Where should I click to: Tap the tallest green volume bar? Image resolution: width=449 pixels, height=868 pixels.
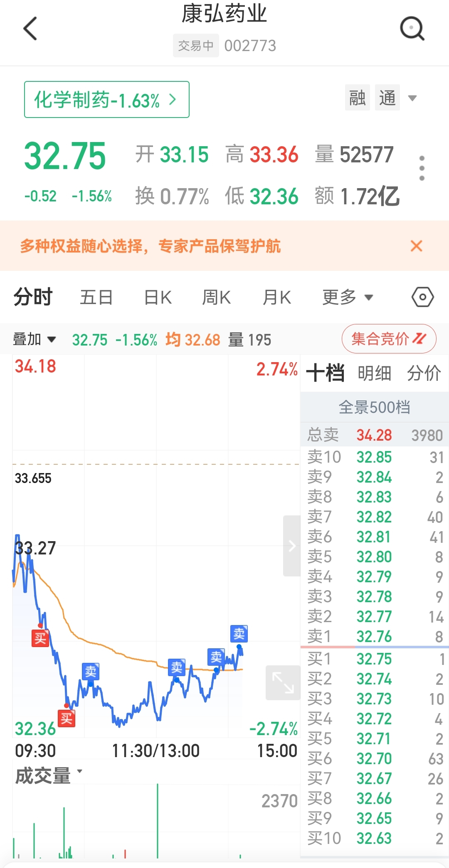click(x=158, y=821)
